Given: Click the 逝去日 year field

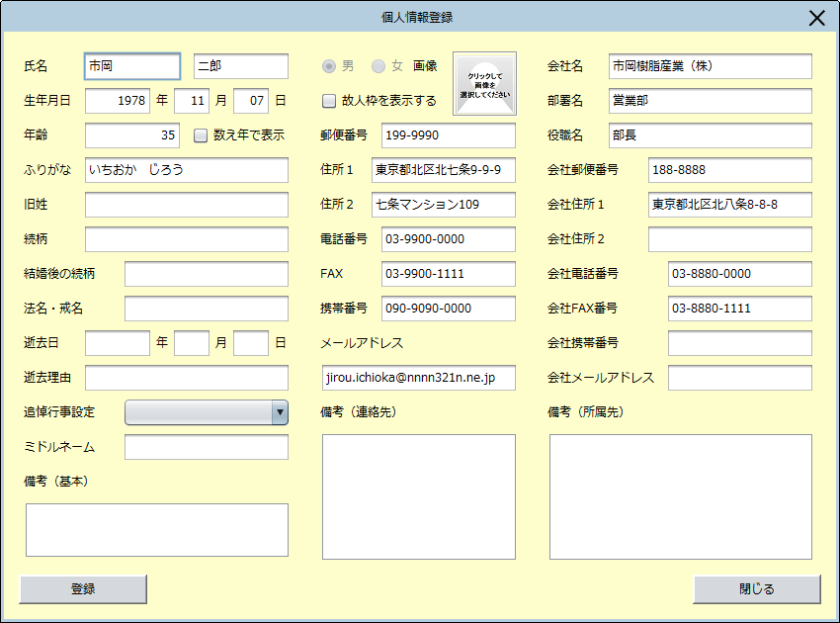Looking at the screenshot, I should tap(118, 343).
